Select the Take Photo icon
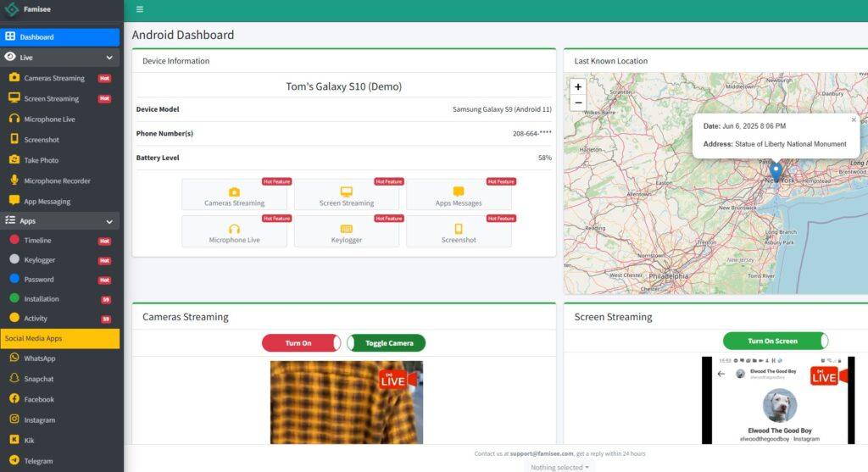The height and width of the screenshot is (472, 868). 14,159
